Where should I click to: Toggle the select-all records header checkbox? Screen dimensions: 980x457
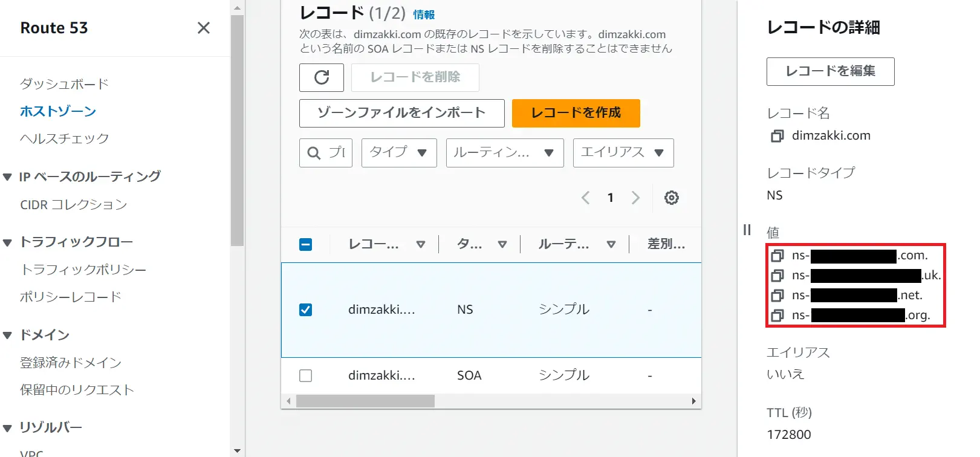(x=306, y=244)
